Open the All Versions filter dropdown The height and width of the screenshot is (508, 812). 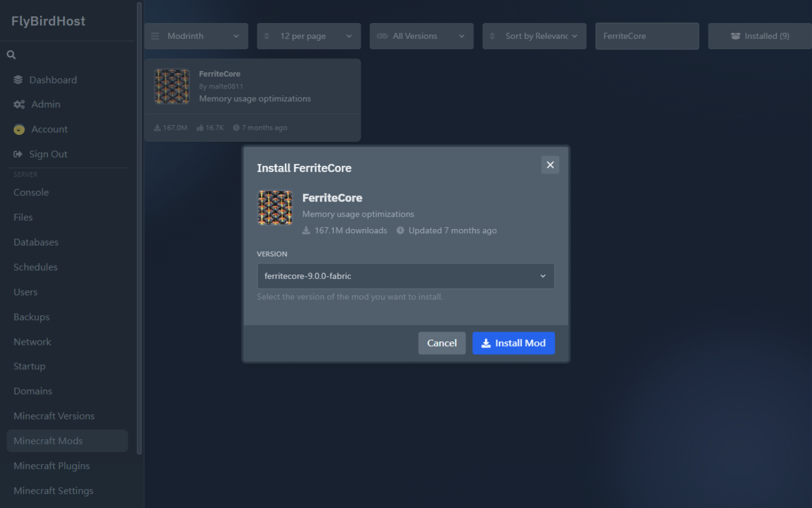422,36
